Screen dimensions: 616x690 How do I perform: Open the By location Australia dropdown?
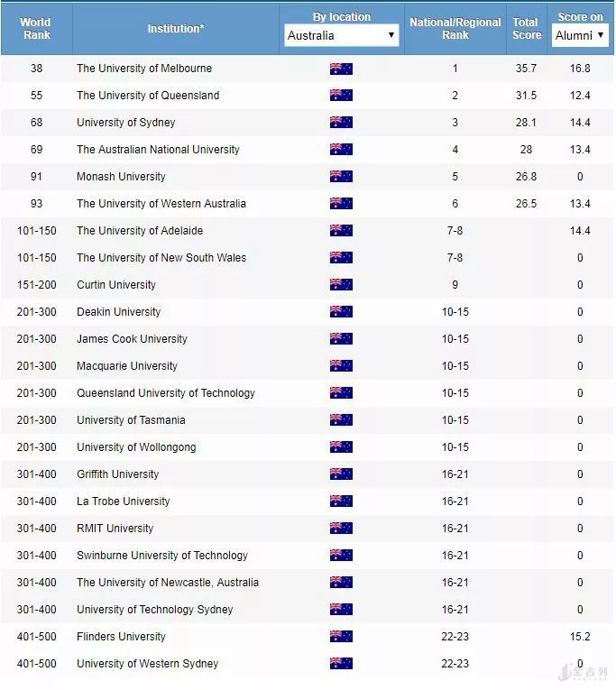341,36
